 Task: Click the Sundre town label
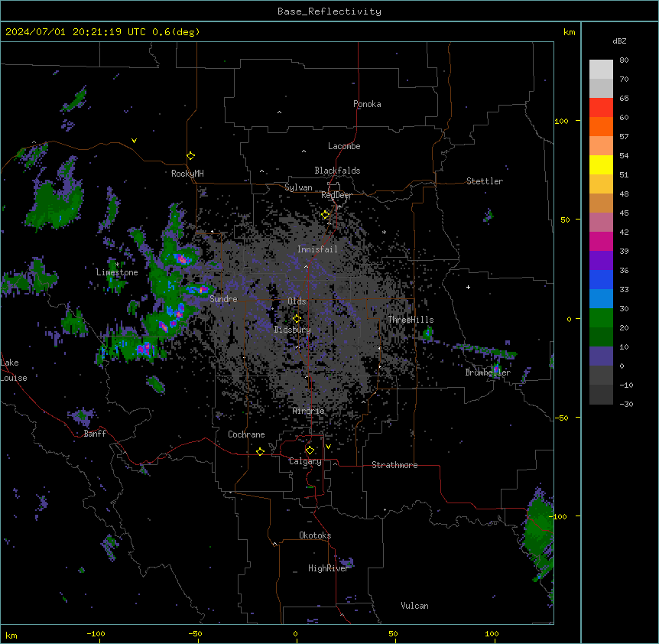[223, 299]
